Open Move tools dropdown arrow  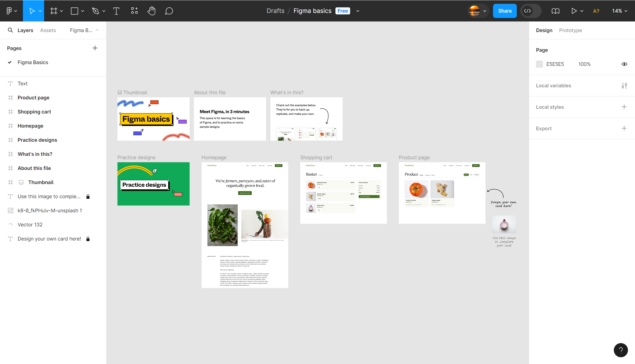pos(40,11)
